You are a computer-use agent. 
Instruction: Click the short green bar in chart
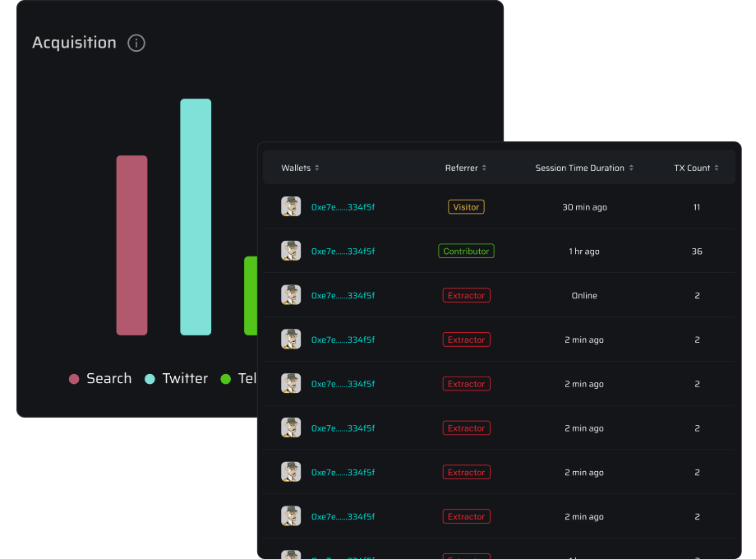coord(251,296)
